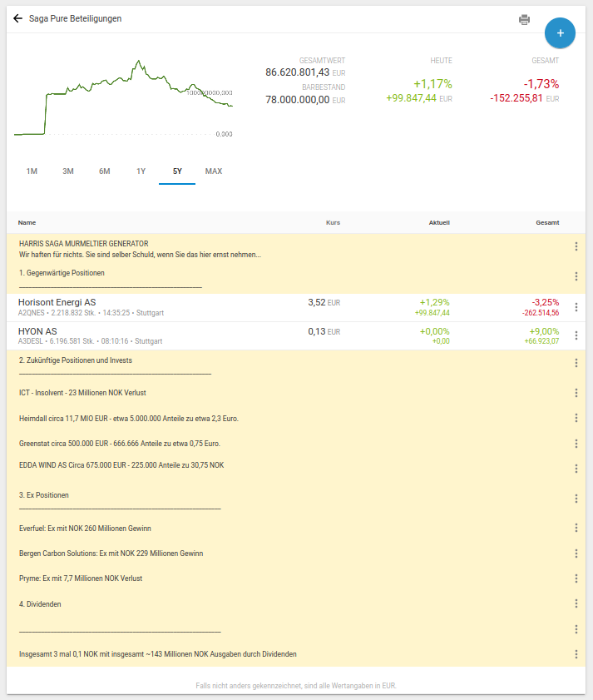Viewport: 593px width, 700px height.
Task: Click HYON AS total +9,00%
Action: pos(544,331)
